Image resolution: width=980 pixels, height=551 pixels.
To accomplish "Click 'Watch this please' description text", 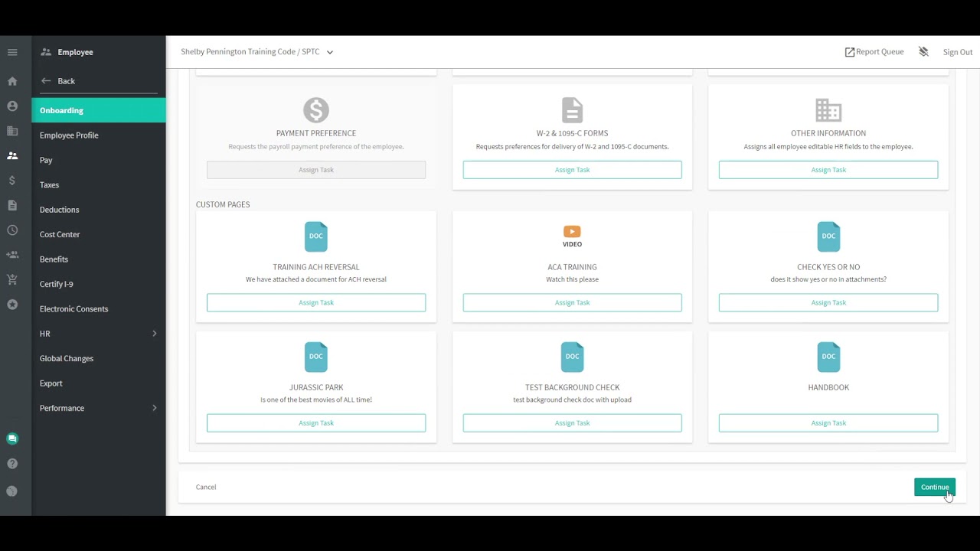I will 573,279.
